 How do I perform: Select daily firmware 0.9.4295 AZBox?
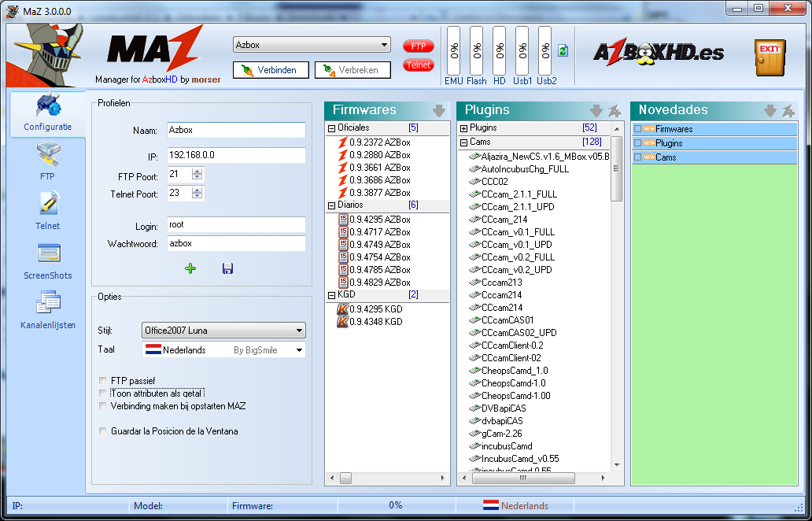coord(374,220)
